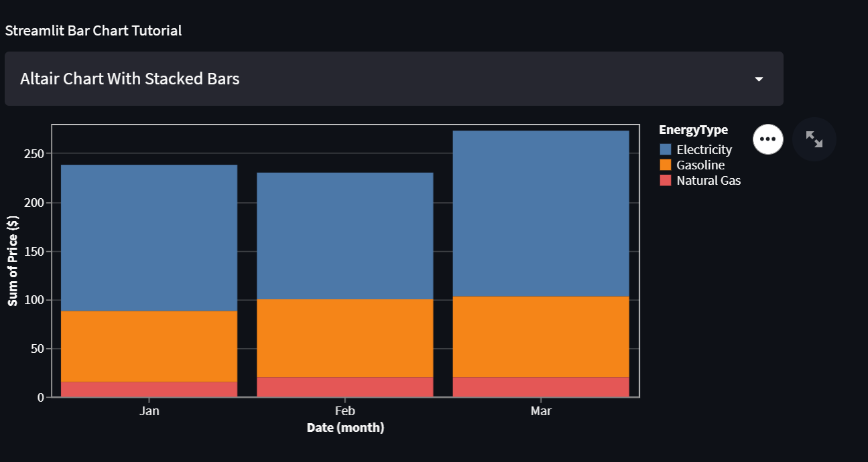868x462 pixels.
Task: Click the EnergyType legend title
Action: [x=692, y=129]
